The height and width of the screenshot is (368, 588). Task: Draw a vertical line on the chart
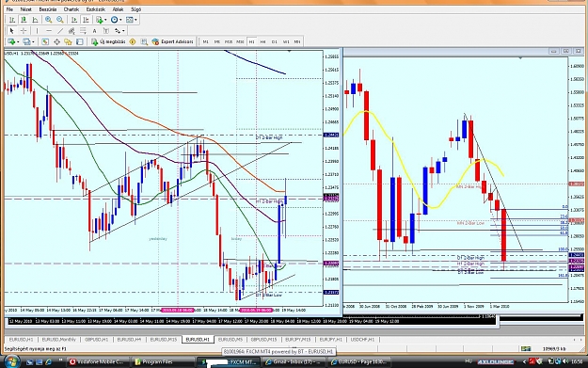37,31
